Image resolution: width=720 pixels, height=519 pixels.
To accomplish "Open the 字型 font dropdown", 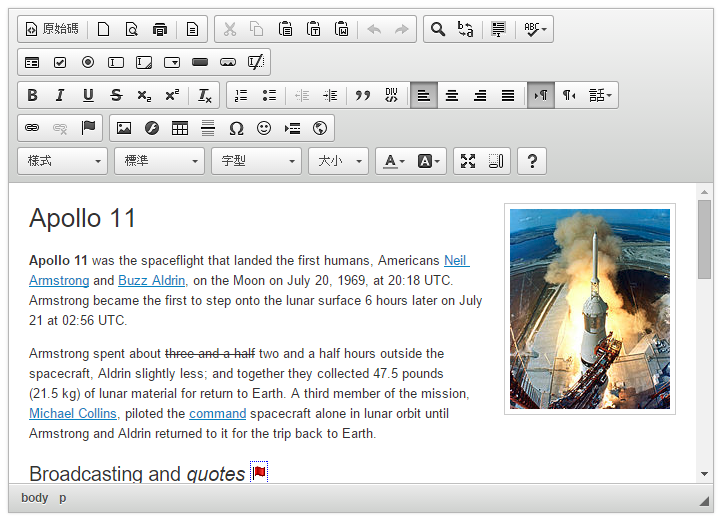I will point(256,161).
